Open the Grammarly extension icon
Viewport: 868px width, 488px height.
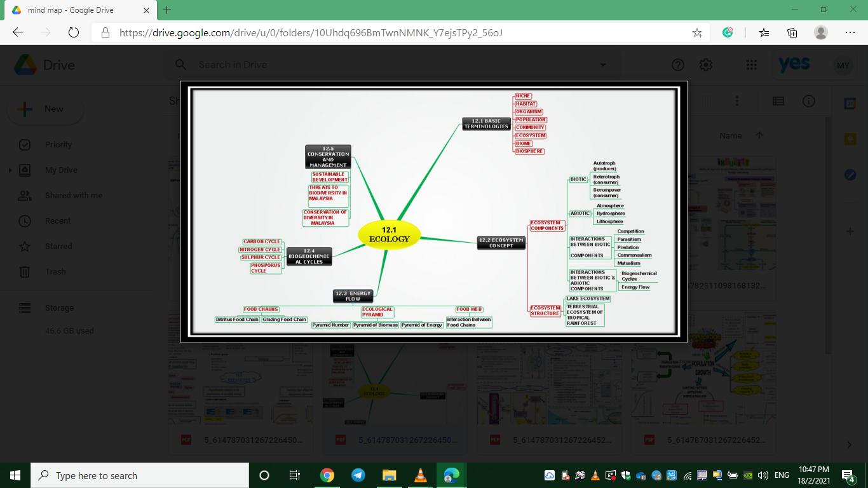(728, 32)
